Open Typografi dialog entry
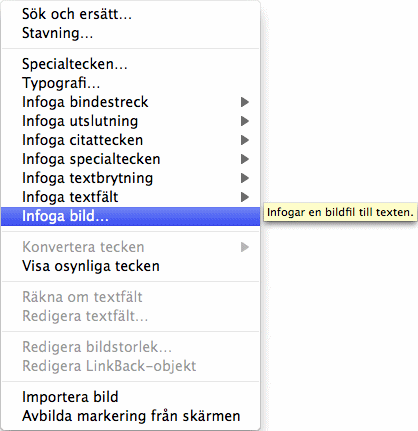This screenshot has height=431, width=418. pyautogui.click(x=130, y=83)
